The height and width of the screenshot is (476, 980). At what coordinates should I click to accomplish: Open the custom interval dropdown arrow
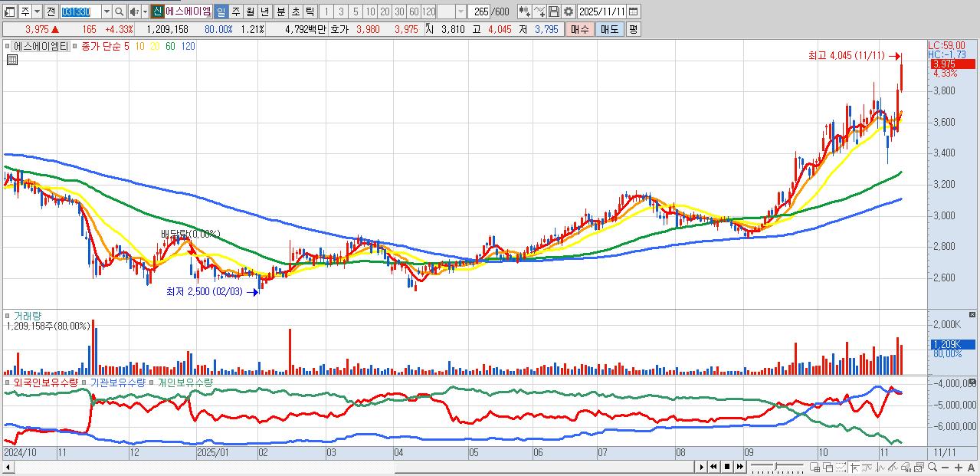tap(461, 12)
